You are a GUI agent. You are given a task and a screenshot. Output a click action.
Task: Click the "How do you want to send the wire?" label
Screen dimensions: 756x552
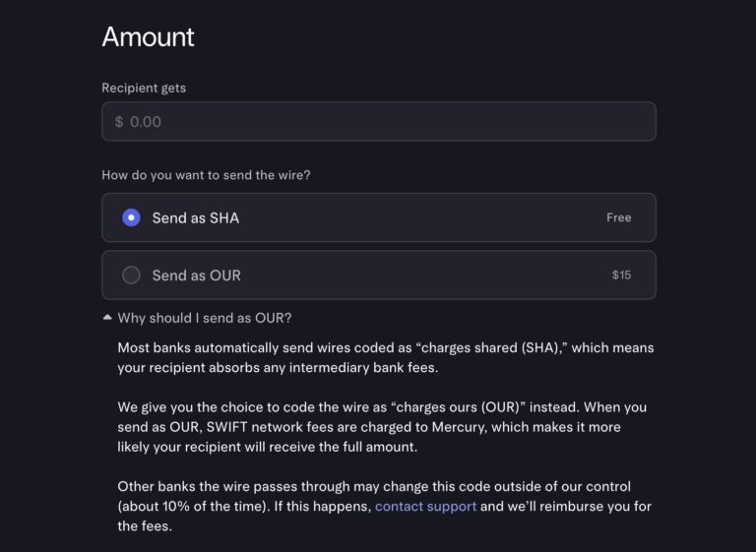click(206, 175)
